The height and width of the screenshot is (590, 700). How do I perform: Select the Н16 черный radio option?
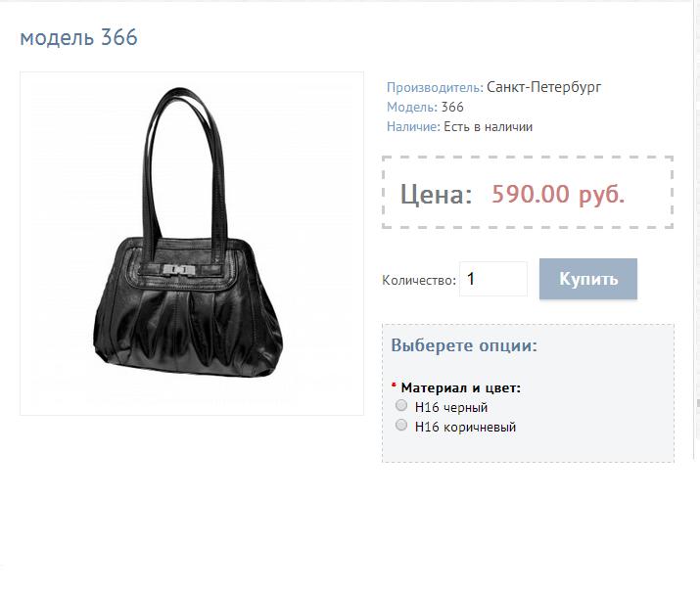point(401,405)
